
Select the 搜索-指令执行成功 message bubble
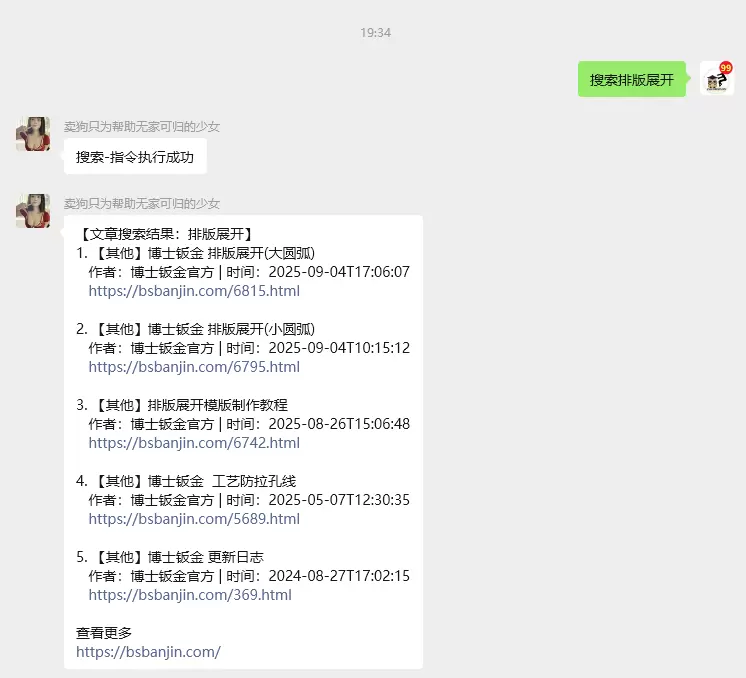135,157
